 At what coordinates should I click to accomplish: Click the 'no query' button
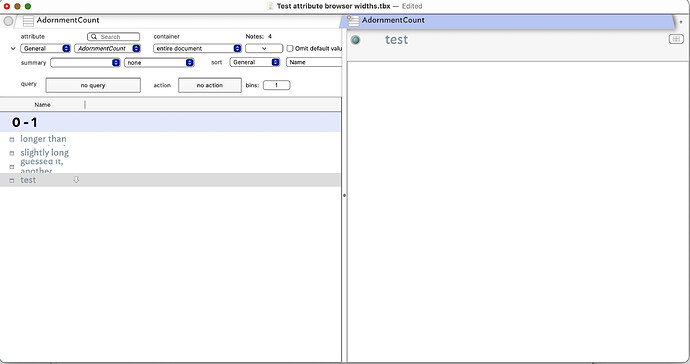(x=93, y=85)
